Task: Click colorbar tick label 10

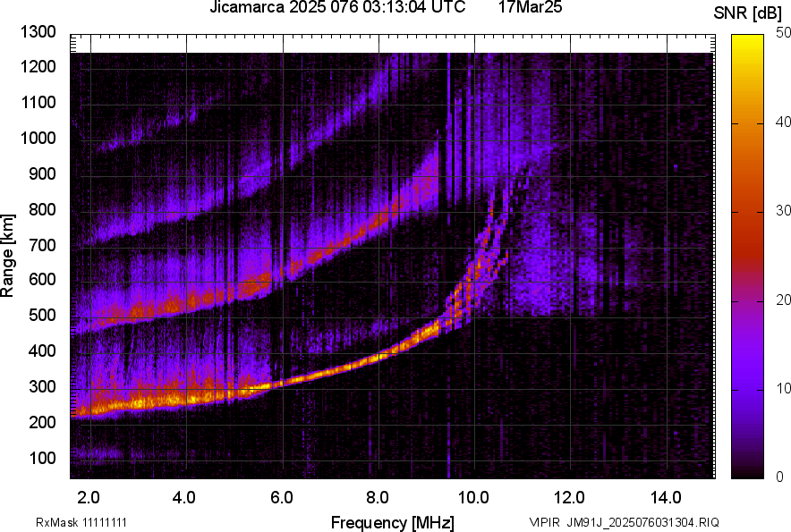Action: click(783, 389)
